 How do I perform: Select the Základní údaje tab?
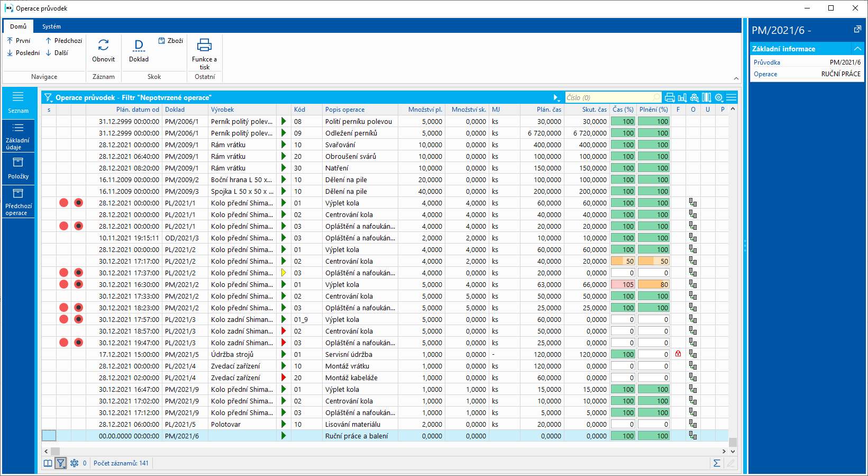(x=18, y=136)
